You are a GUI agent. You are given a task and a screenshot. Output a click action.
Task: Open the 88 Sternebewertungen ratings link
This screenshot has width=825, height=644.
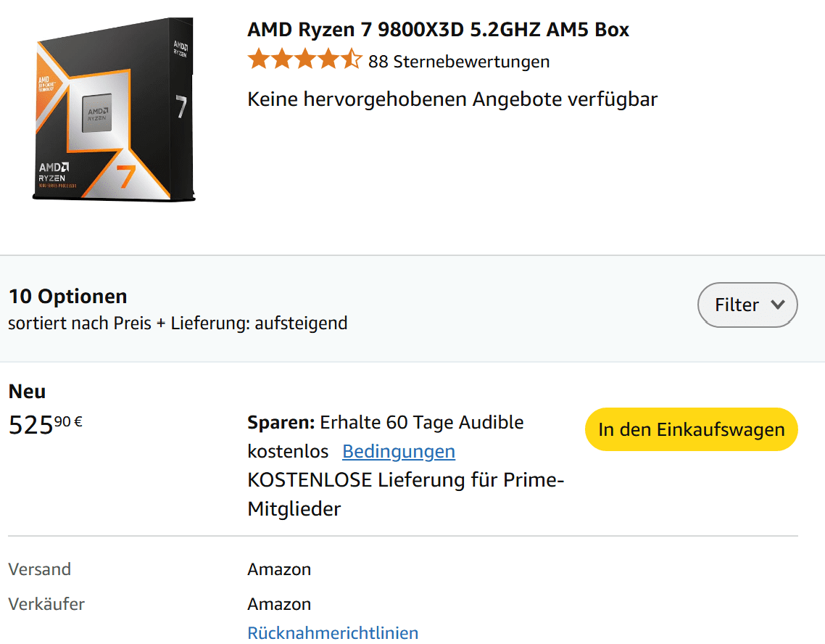(x=458, y=62)
